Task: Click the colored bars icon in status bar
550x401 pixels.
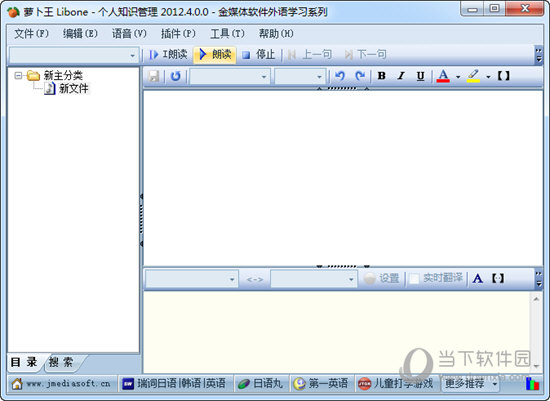Action: click(x=532, y=384)
